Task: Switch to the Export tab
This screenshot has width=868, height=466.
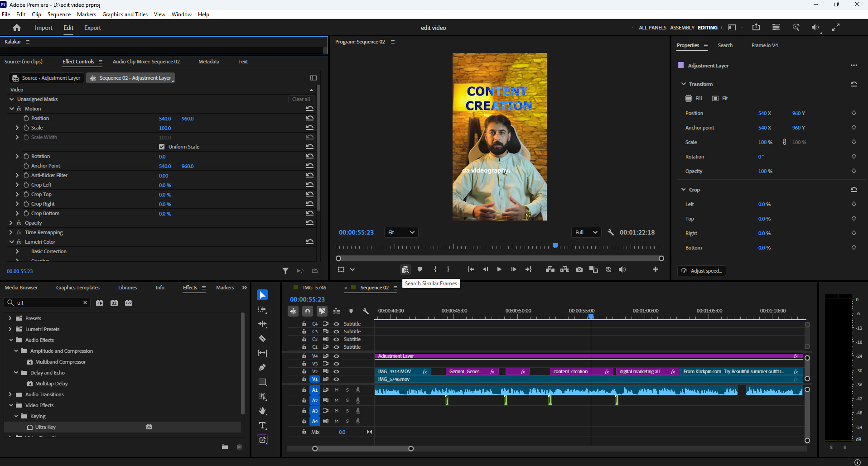Action: click(x=92, y=28)
